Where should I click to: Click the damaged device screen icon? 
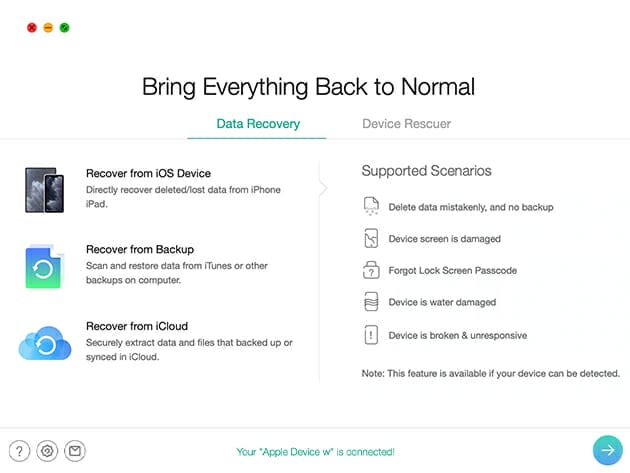[x=371, y=239]
